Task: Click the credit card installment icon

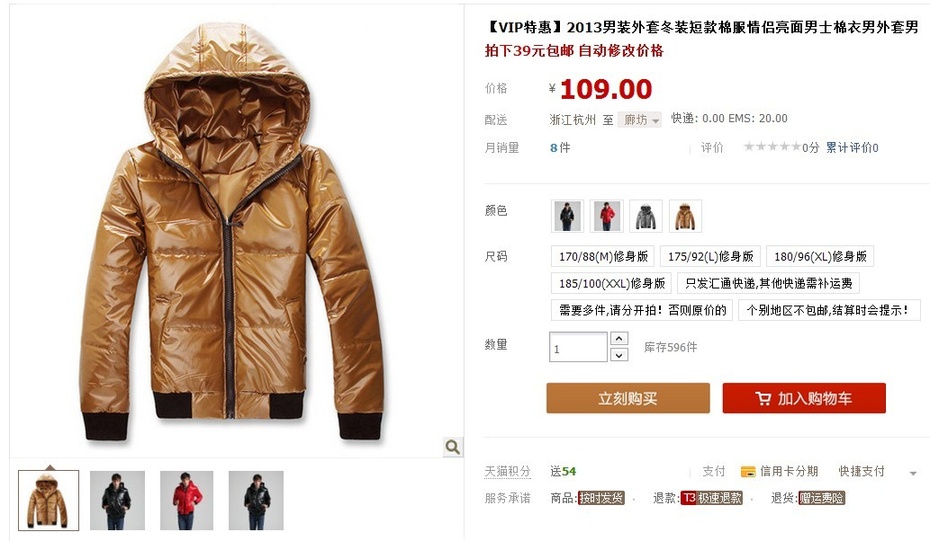Action: (x=748, y=472)
